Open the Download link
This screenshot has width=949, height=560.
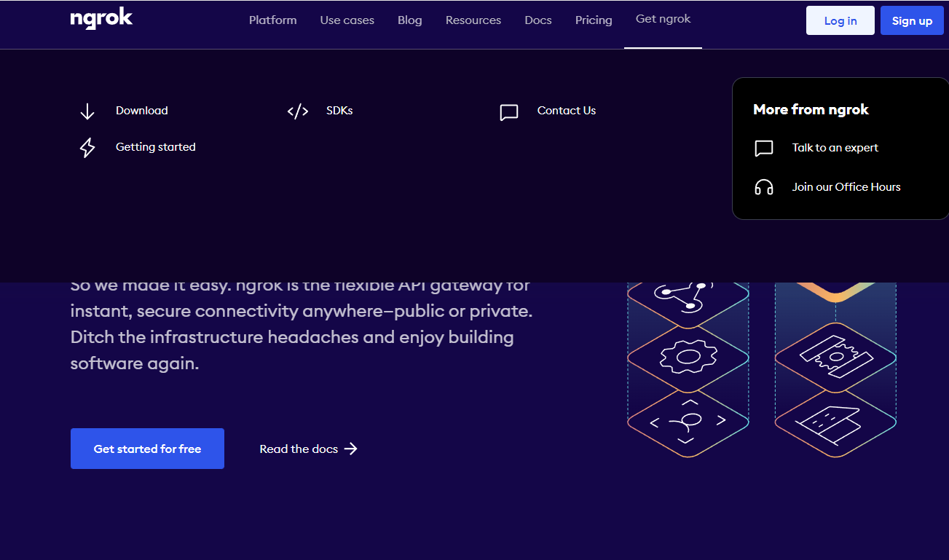coord(142,111)
